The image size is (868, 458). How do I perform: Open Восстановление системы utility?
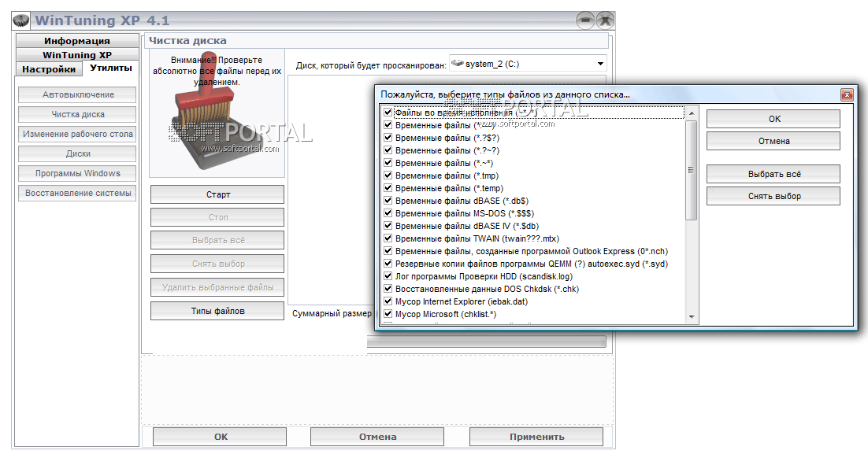click(77, 193)
